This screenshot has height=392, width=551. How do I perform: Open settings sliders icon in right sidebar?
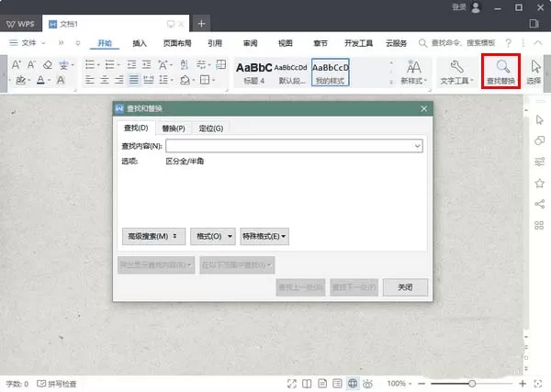pyautogui.click(x=539, y=162)
